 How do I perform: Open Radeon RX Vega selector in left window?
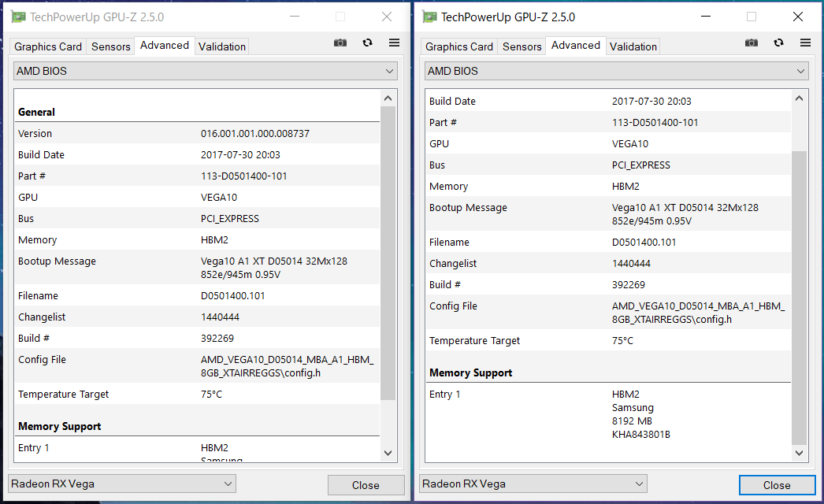(x=122, y=484)
